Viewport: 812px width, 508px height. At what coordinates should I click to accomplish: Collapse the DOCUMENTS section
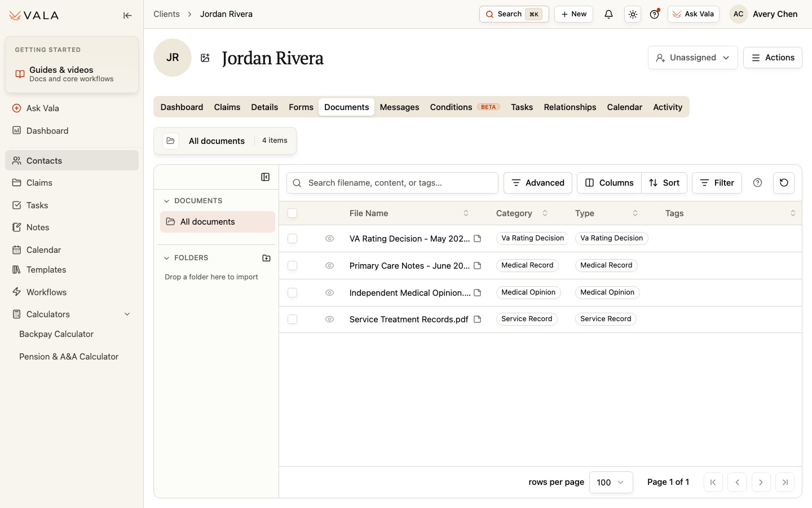coord(166,201)
